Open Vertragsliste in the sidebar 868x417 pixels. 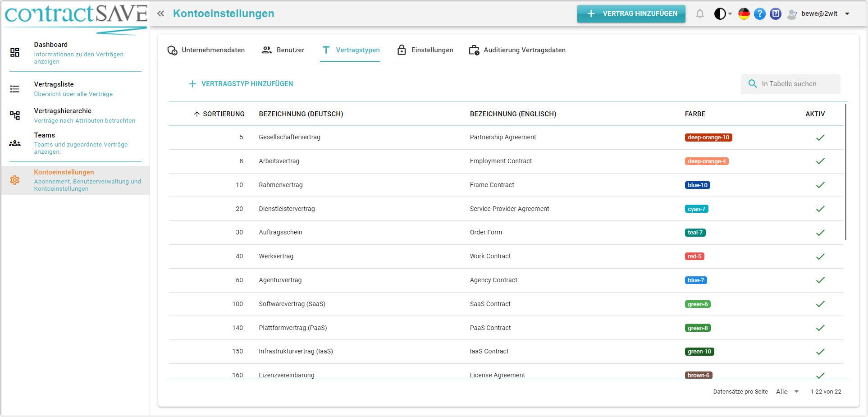click(75, 89)
